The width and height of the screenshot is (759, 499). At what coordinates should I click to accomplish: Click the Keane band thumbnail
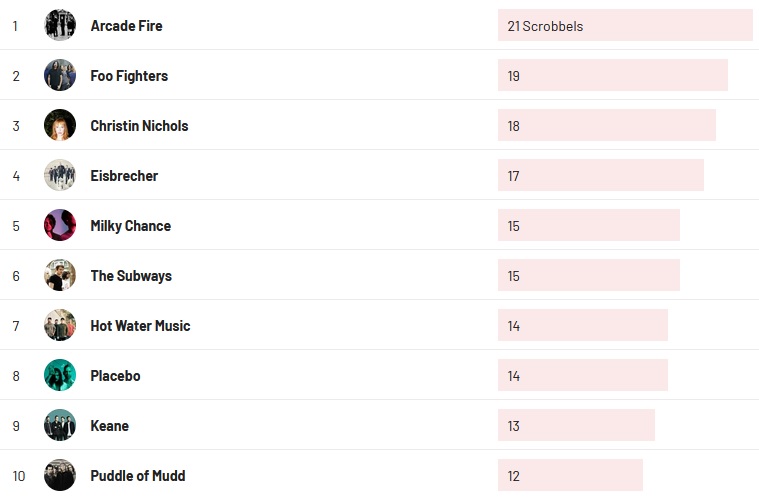tap(60, 425)
